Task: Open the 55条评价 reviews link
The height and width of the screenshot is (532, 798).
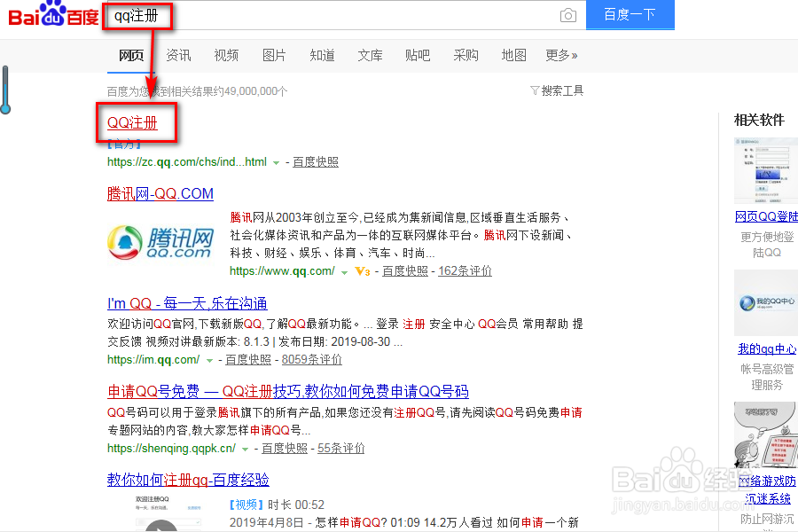Action: [x=341, y=448]
